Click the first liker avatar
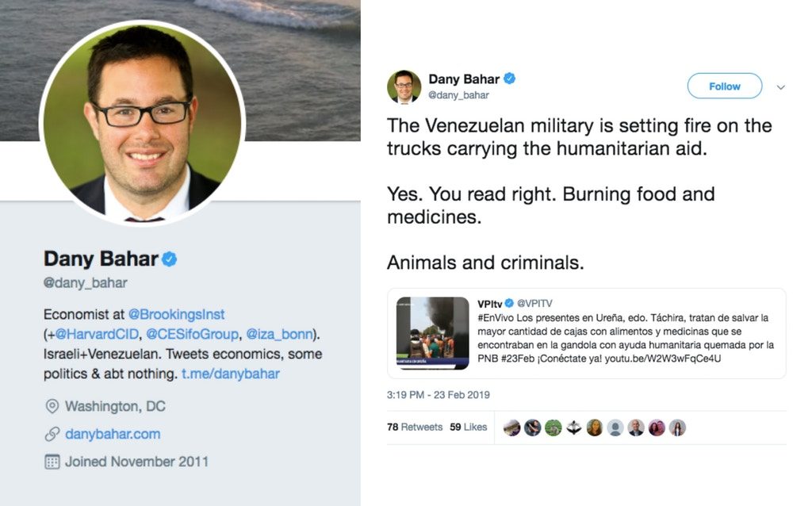 point(511,427)
